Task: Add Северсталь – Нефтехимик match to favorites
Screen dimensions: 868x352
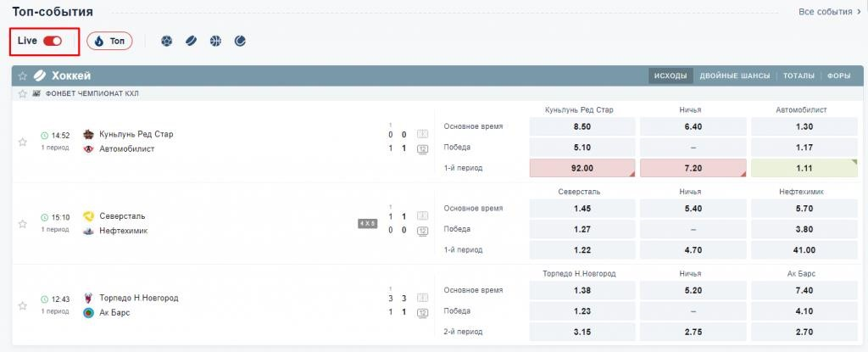Action: [23, 224]
